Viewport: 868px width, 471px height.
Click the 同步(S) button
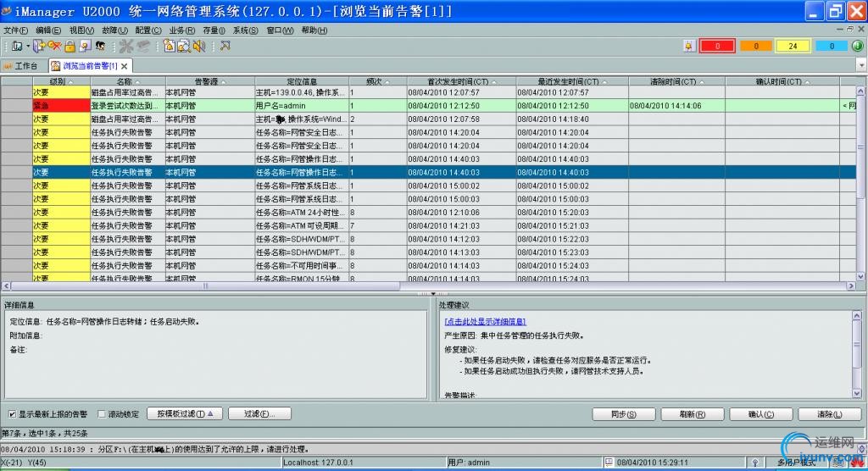coord(623,414)
